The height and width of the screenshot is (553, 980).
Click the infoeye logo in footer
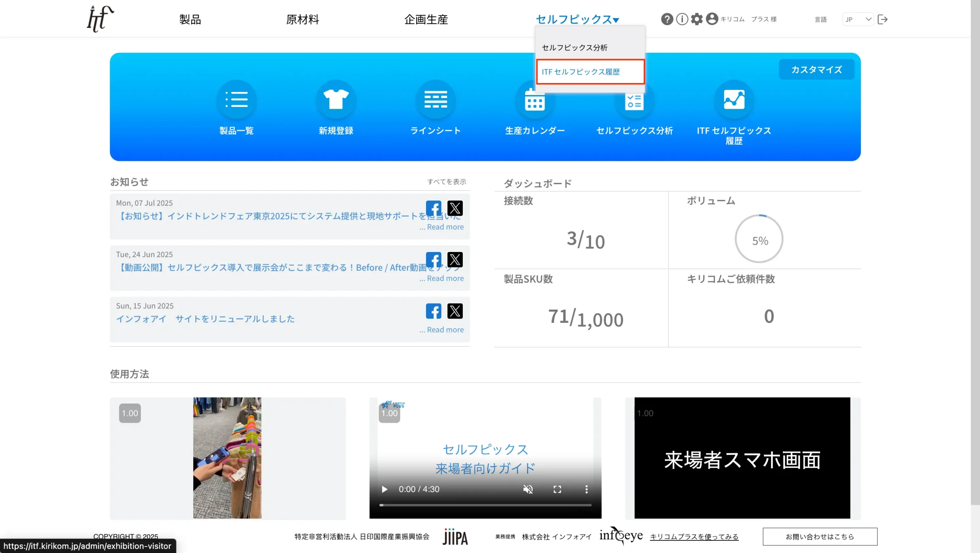621,535
